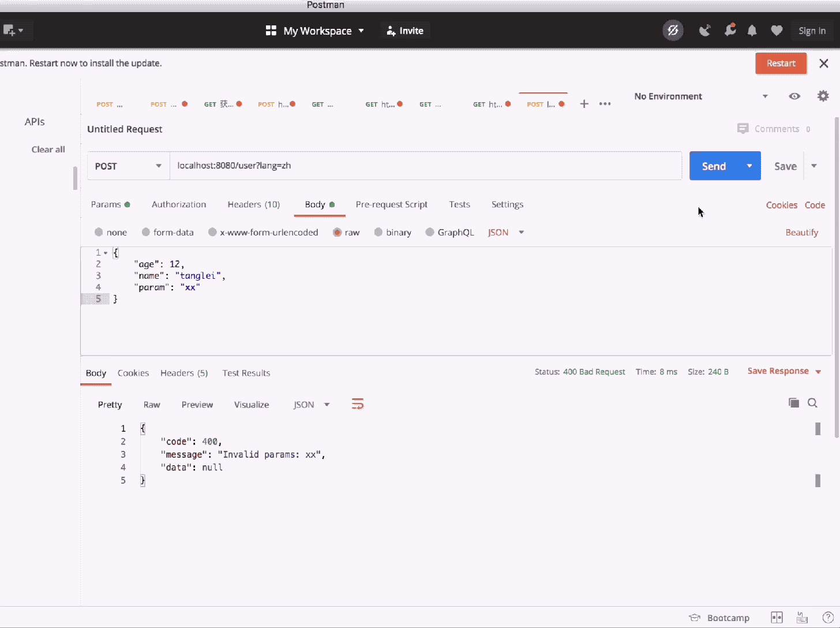Open the Save dropdown arrow
The image size is (840, 628).
pos(814,166)
